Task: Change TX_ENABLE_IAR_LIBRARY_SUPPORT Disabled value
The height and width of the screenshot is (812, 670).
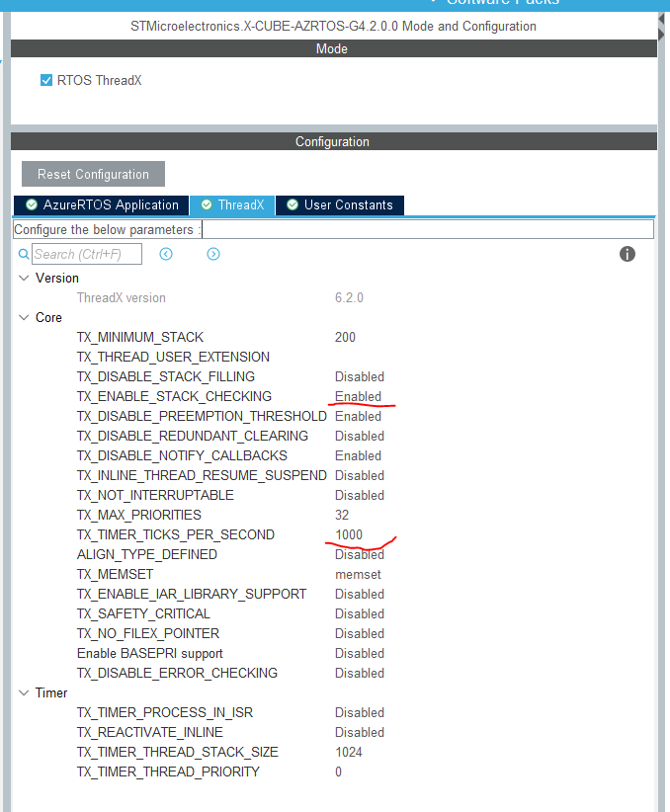Action: (360, 594)
